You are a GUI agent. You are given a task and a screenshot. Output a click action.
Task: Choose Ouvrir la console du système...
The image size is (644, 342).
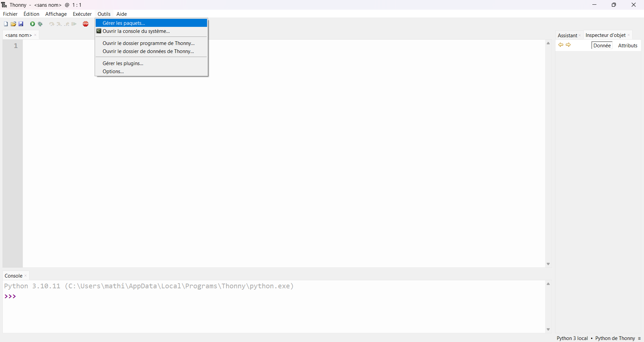(136, 31)
